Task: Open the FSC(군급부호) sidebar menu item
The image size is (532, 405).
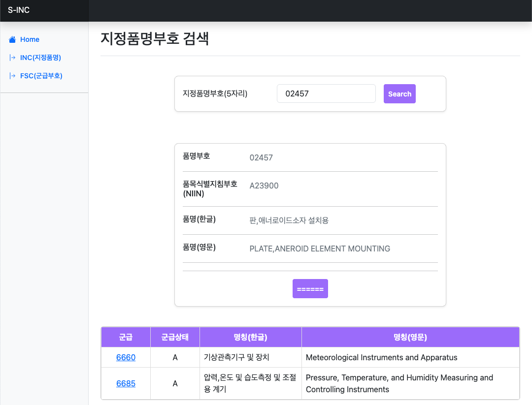Action: (41, 76)
